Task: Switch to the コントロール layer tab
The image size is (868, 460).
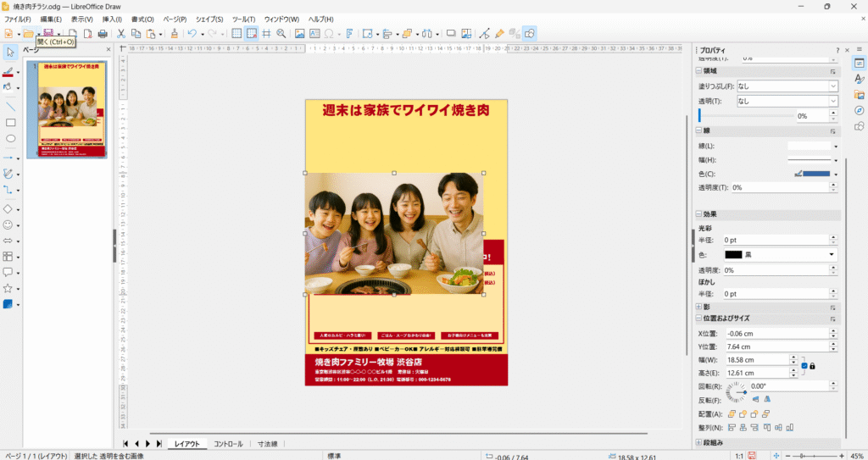Action: tap(228, 444)
